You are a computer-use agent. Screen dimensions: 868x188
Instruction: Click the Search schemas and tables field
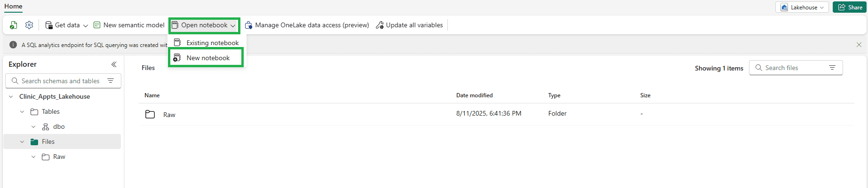tap(60, 81)
